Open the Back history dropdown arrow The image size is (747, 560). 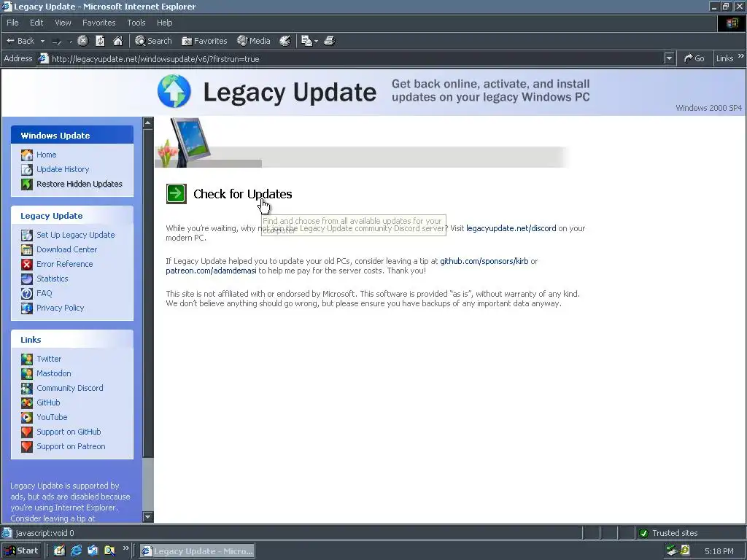click(42, 41)
